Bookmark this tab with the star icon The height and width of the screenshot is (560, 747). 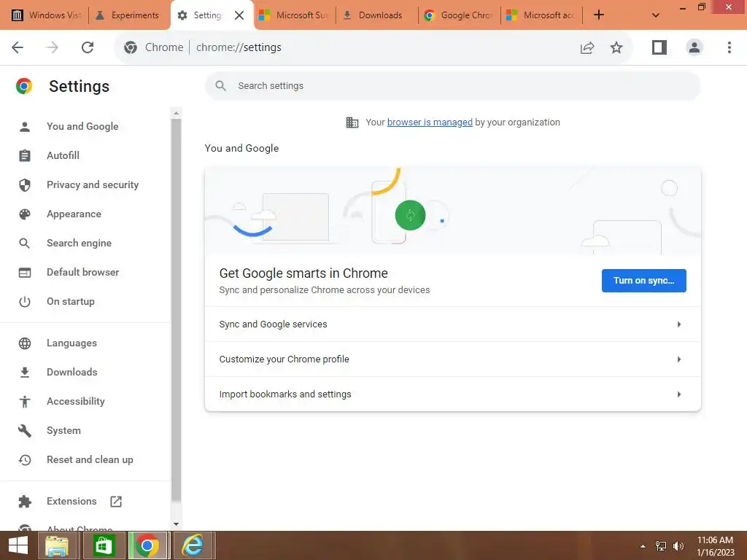coord(616,47)
